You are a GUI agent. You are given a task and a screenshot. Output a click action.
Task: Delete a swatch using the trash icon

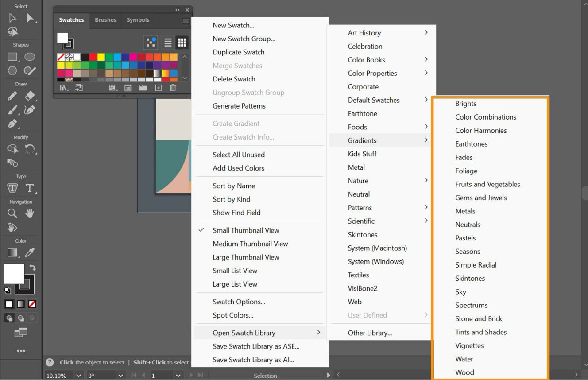tap(173, 88)
